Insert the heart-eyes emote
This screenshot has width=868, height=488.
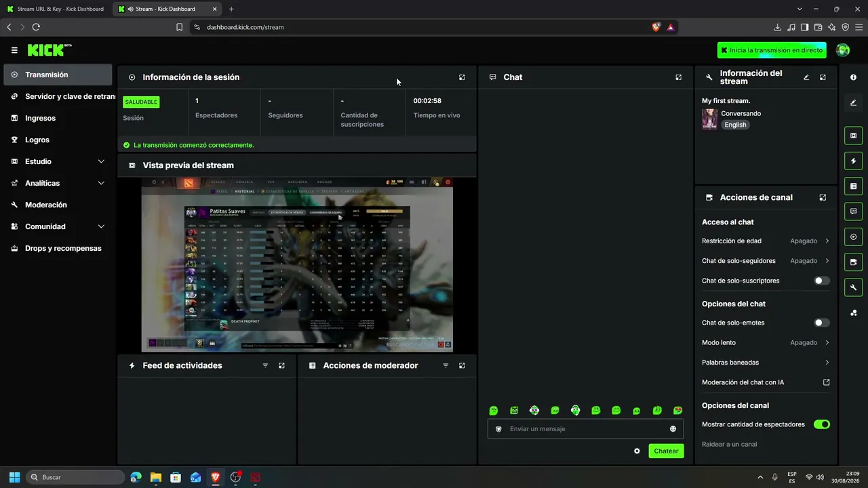pyautogui.click(x=677, y=411)
